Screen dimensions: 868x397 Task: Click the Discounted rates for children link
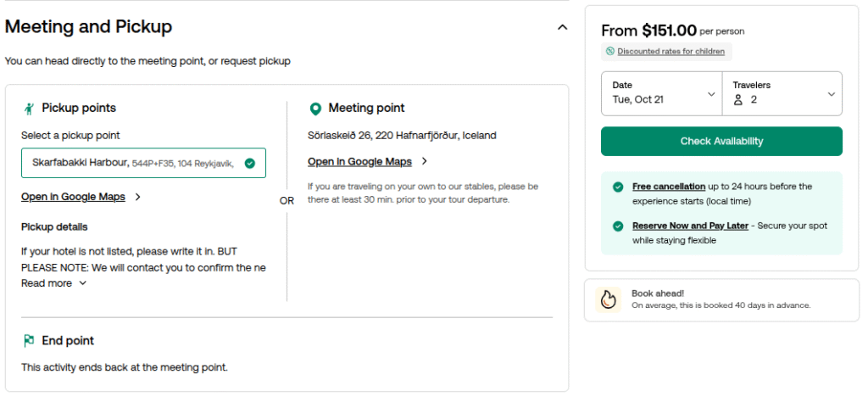670,52
